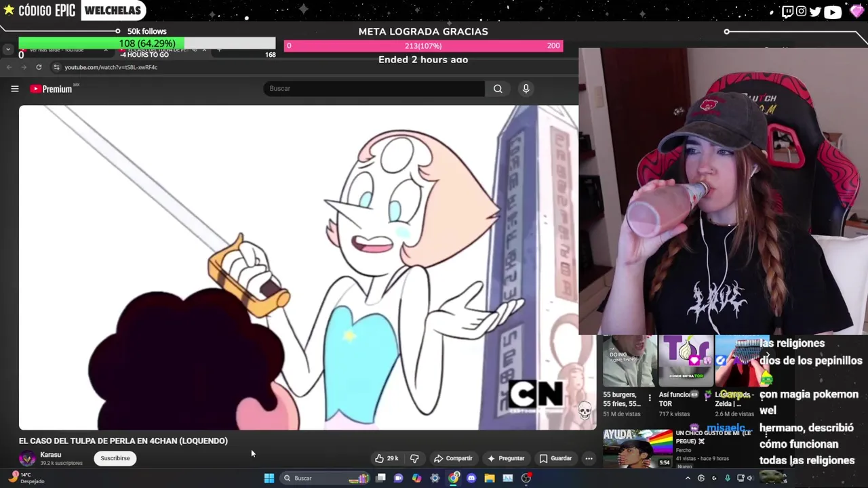Open the Settings gear icon in taskbar

click(435, 479)
